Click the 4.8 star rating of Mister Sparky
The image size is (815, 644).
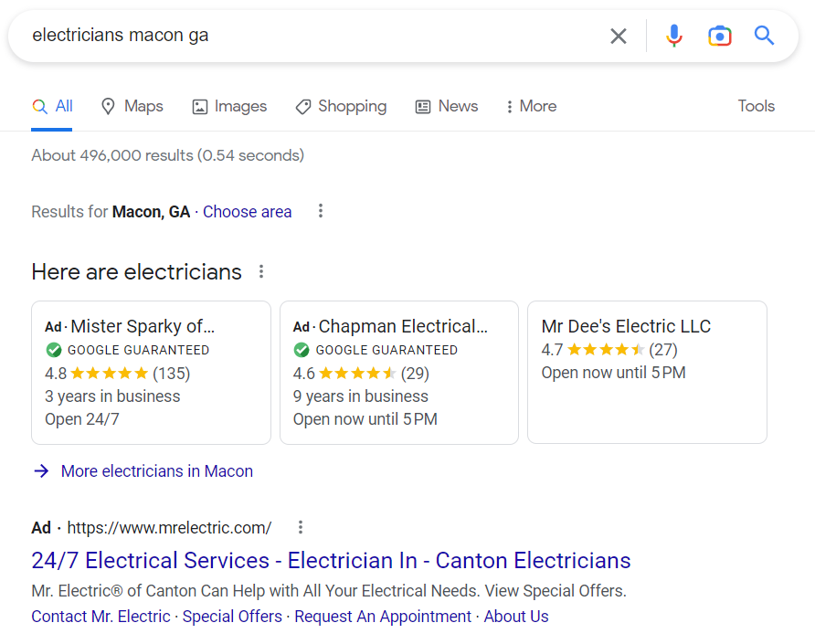(x=118, y=374)
